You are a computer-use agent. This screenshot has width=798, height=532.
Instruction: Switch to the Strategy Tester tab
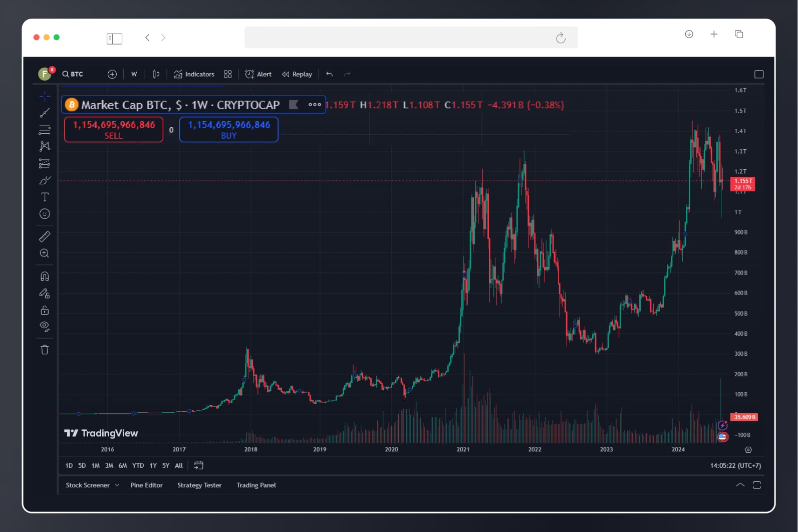pos(199,485)
